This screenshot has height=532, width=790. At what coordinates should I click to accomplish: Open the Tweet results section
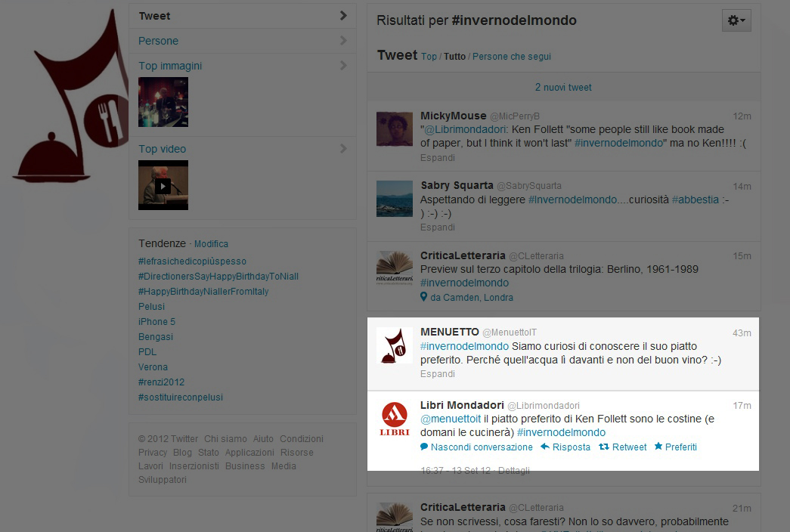[243, 16]
